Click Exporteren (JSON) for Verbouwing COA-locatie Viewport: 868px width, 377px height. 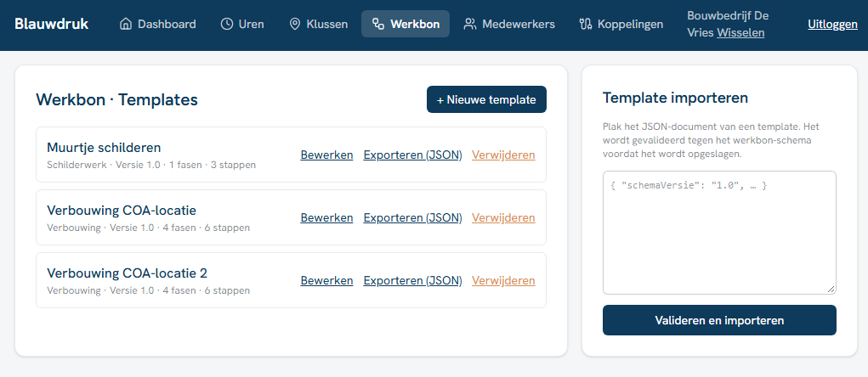(x=412, y=218)
